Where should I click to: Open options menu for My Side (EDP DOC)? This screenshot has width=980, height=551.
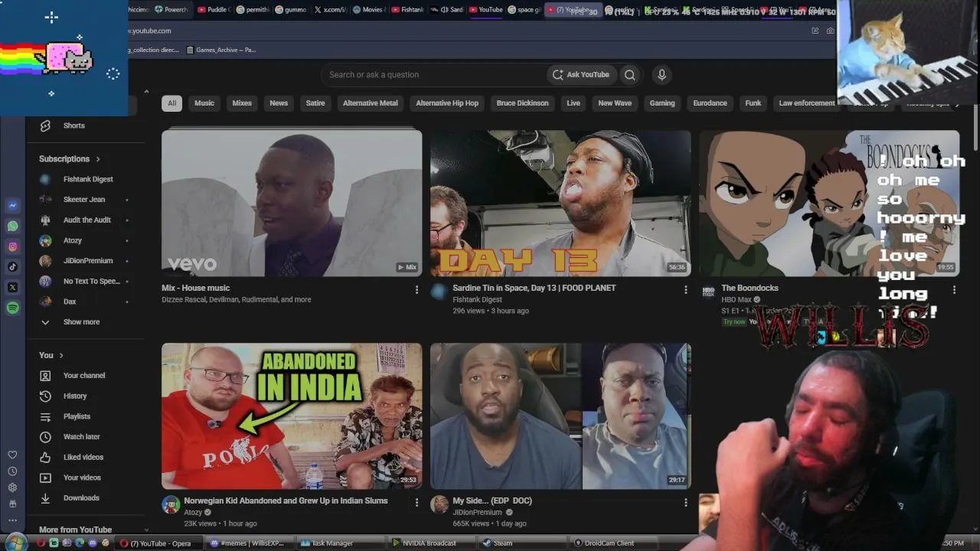685,503
